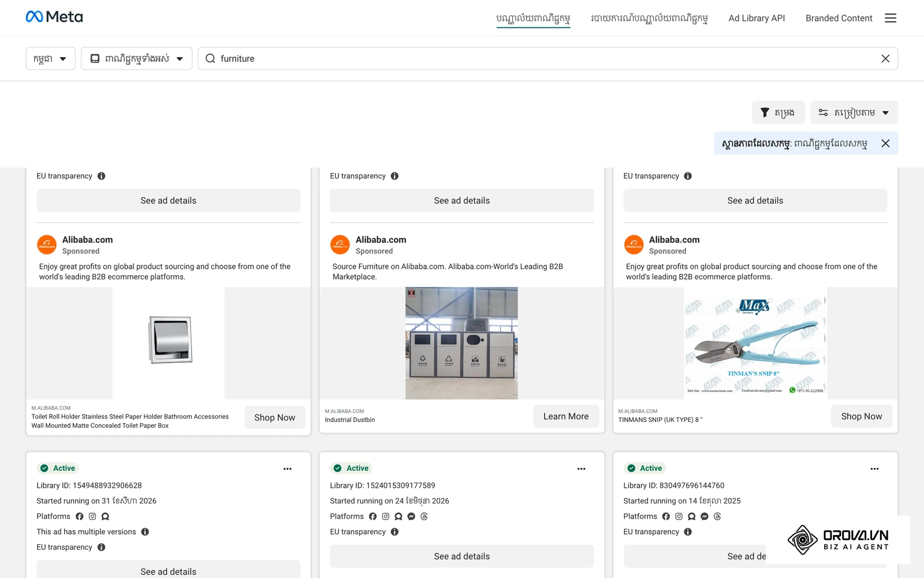Open the Tinman's Snip ad image
Image resolution: width=924 pixels, height=578 pixels.
[x=755, y=343]
